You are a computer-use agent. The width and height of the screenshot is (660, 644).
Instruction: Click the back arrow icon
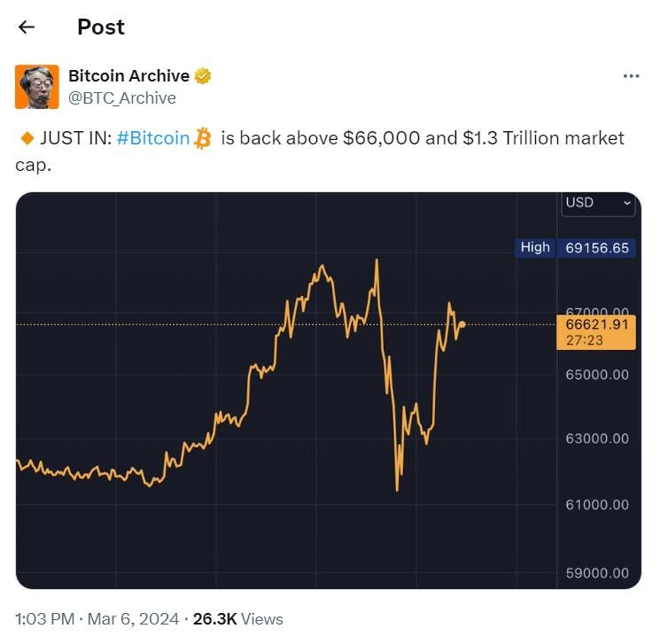[27, 27]
